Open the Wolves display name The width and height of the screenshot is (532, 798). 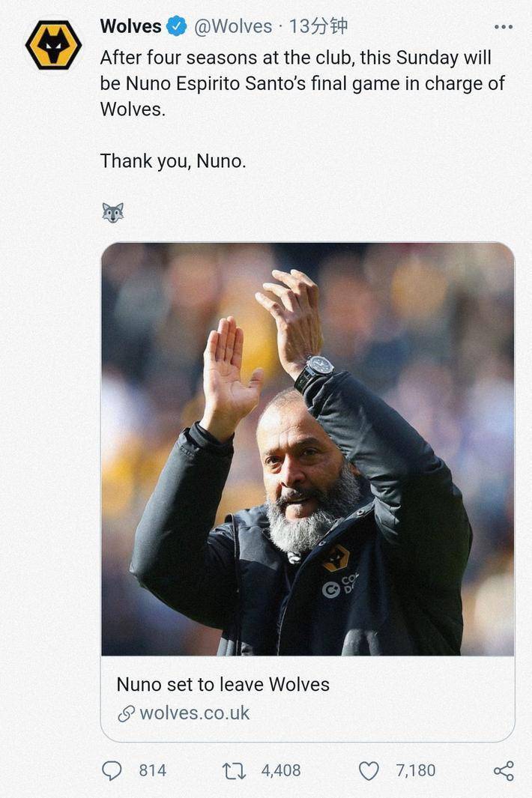click(131, 26)
